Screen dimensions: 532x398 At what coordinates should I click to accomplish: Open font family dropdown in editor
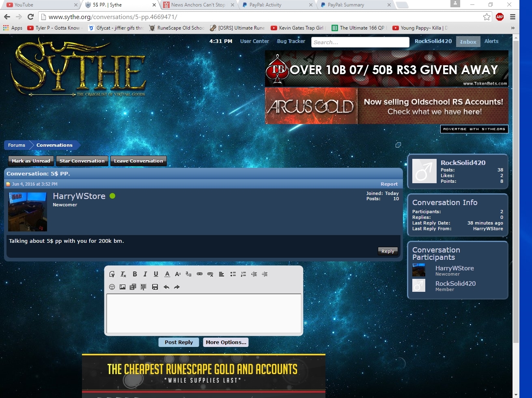click(x=188, y=274)
